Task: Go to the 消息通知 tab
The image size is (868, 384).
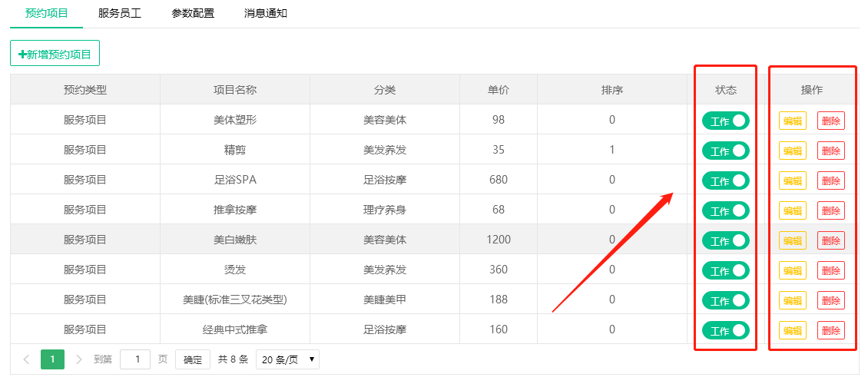Action: (266, 13)
